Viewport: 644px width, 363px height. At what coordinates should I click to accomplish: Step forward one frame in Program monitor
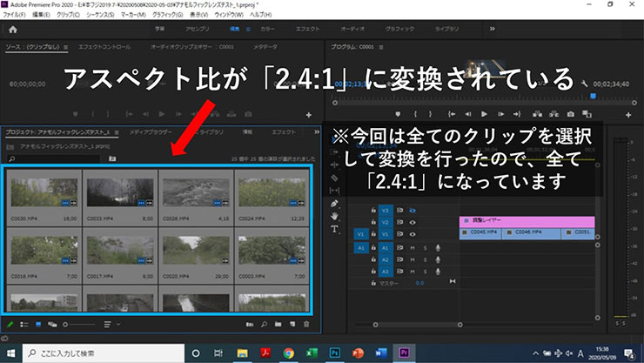click(x=500, y=114)
